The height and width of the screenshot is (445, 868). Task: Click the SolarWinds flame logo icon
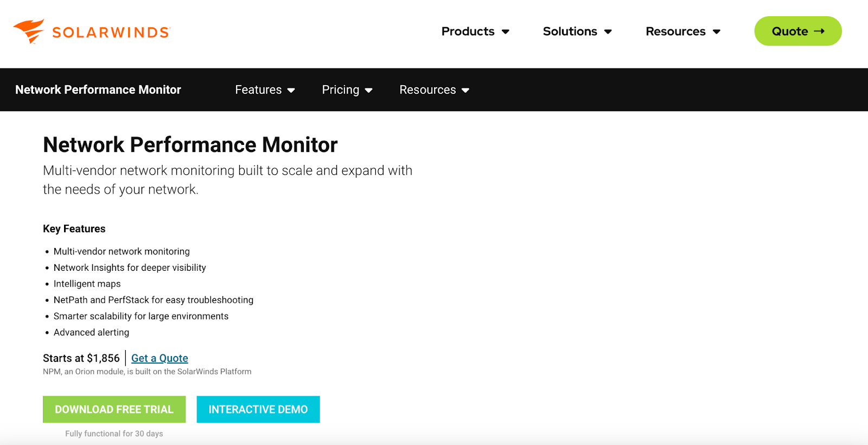point(29,31)
